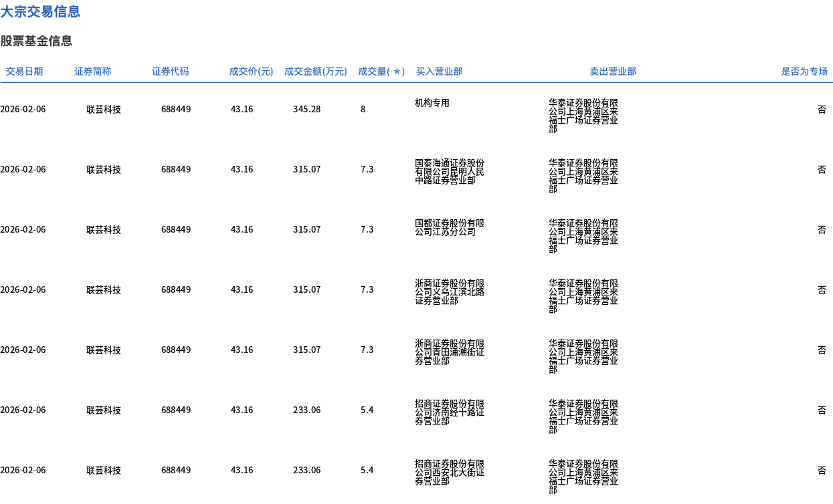Click the 买入营业部 column header
Image resolution: width=833 pixels, height=504 pixels.
[x=439, y=72]
